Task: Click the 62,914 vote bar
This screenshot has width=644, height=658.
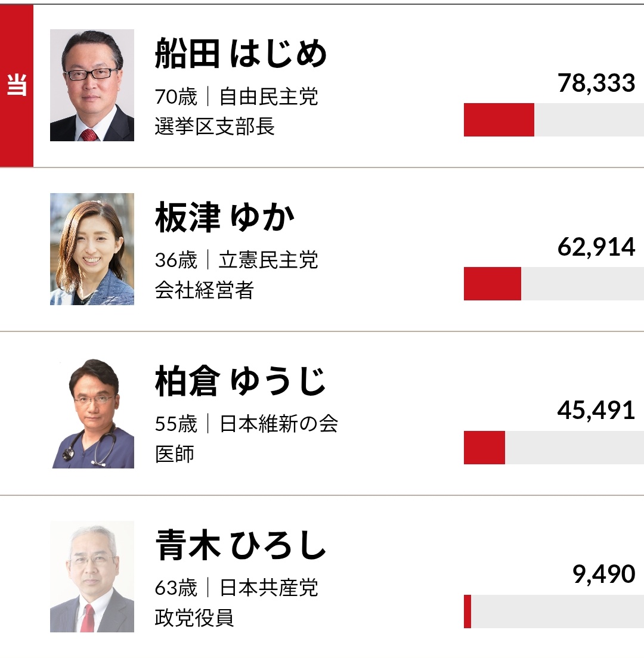Action: click(553, 284)
